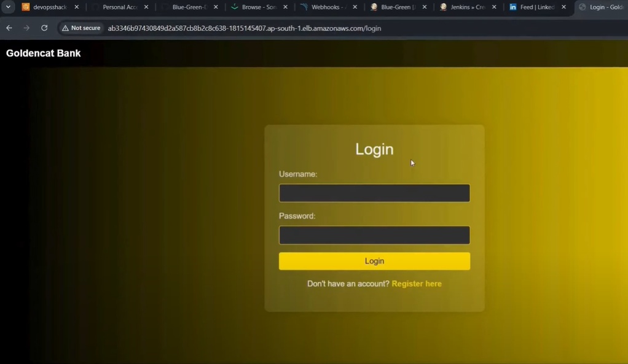This screenshot has height=364, width=628.
Task: Click the Goldencat Bank header title
Action: 44,53
